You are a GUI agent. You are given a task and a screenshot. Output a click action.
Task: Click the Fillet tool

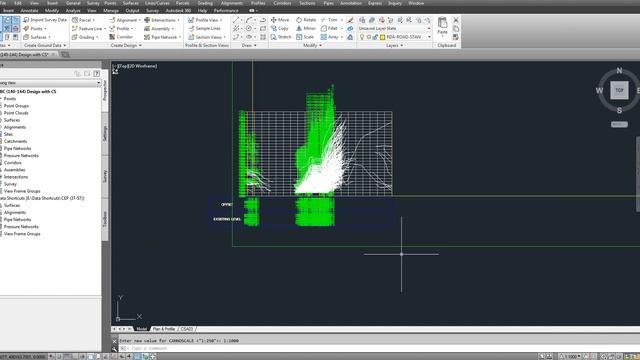tap(329, 29)
